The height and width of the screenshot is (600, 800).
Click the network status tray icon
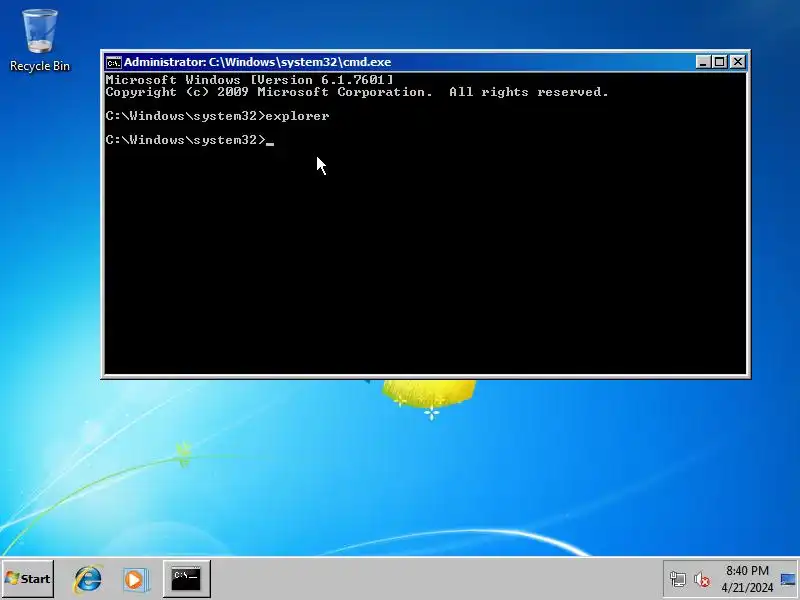pyautogui.click(x=678, y=580)
